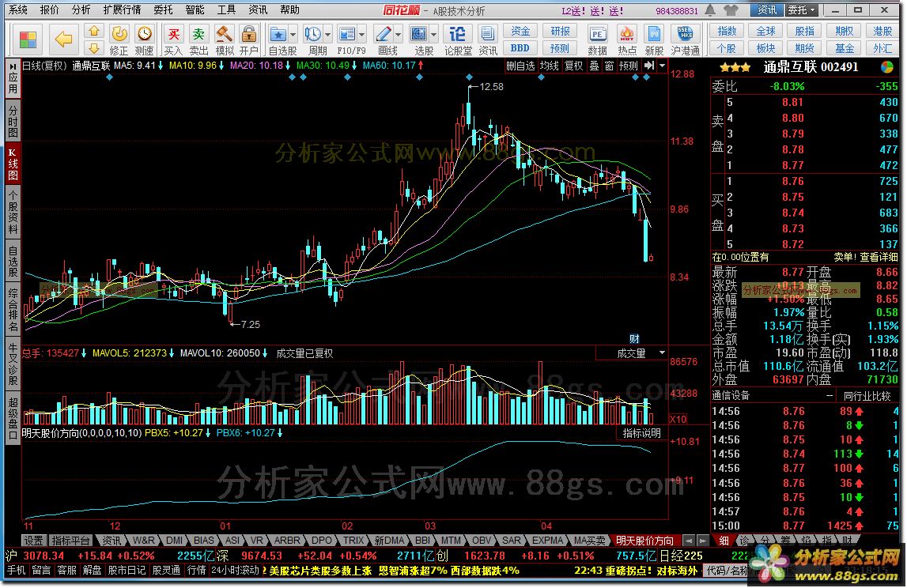907x588 pixels.
Task: Open the 开户 account lock icon
Action: click(249, 40)
